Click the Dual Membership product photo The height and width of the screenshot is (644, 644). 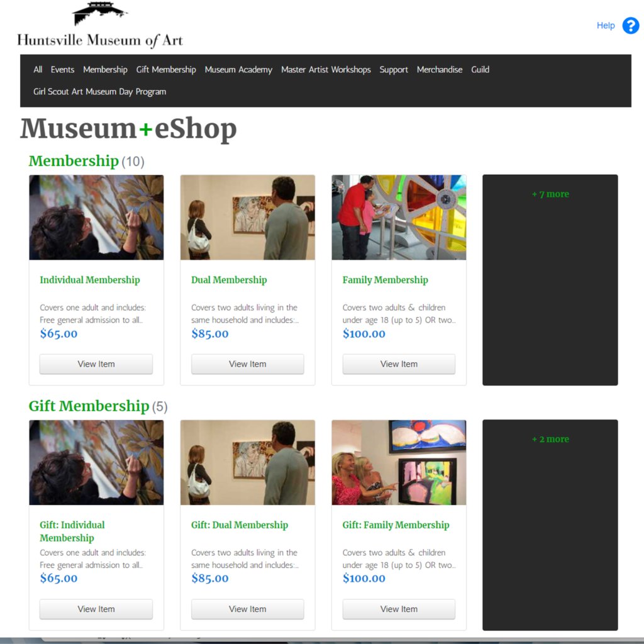pos(247,217)
